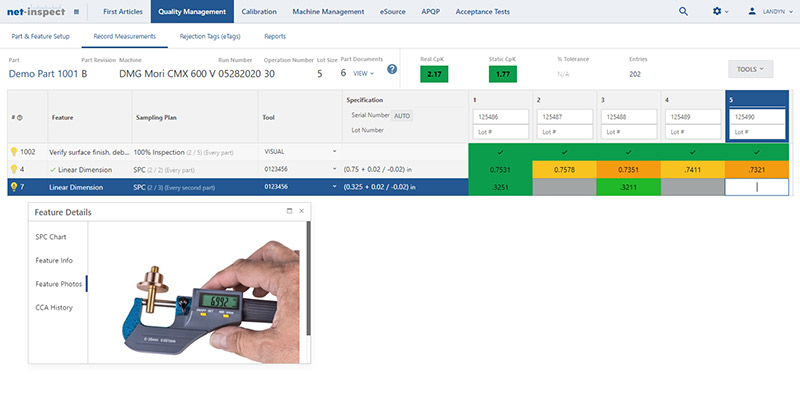Click the empty measurement input for part 5, feature 7
This screenshot has height=399, width=800.
757,187
